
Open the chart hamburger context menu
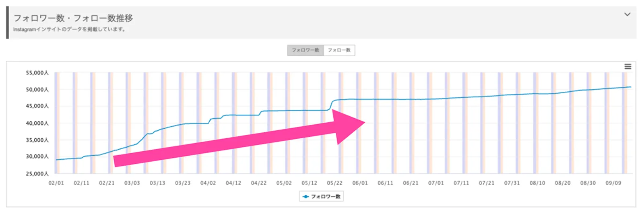pyautogui.click(x=627, y=67)
